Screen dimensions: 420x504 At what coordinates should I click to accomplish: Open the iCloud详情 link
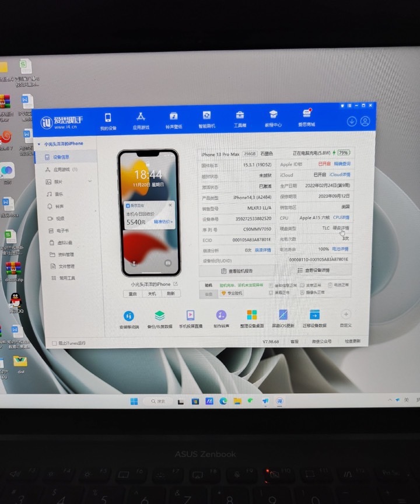coord(339,174)
